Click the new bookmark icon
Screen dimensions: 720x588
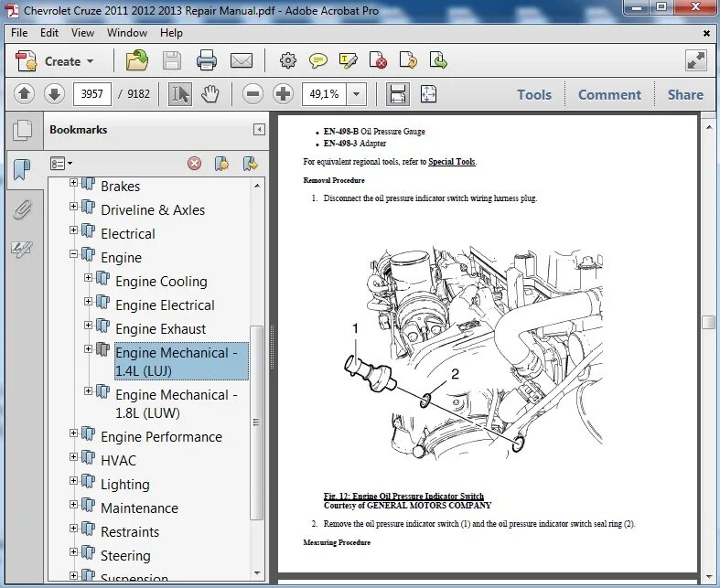[221, 164]
